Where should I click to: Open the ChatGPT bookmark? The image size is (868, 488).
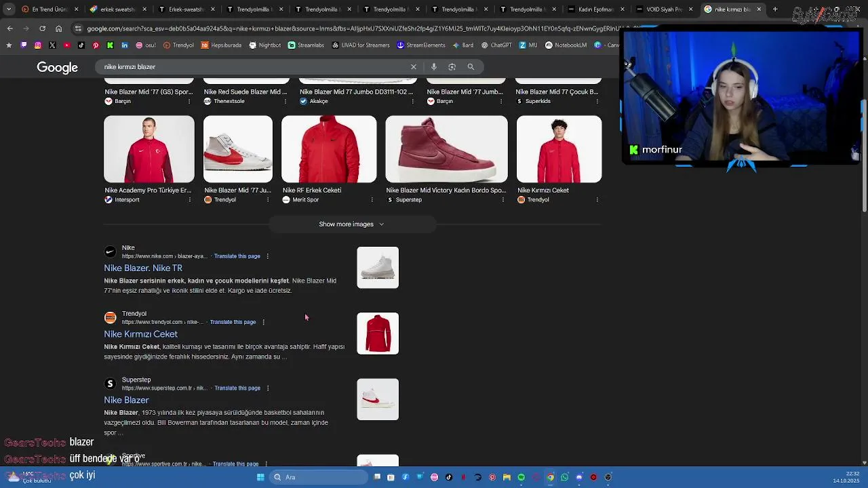point(496,45)
